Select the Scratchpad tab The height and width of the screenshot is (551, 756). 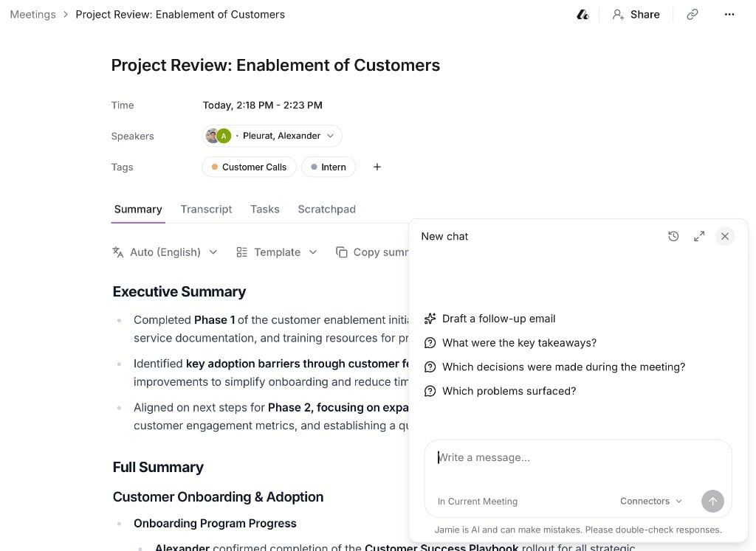point(326,209)
